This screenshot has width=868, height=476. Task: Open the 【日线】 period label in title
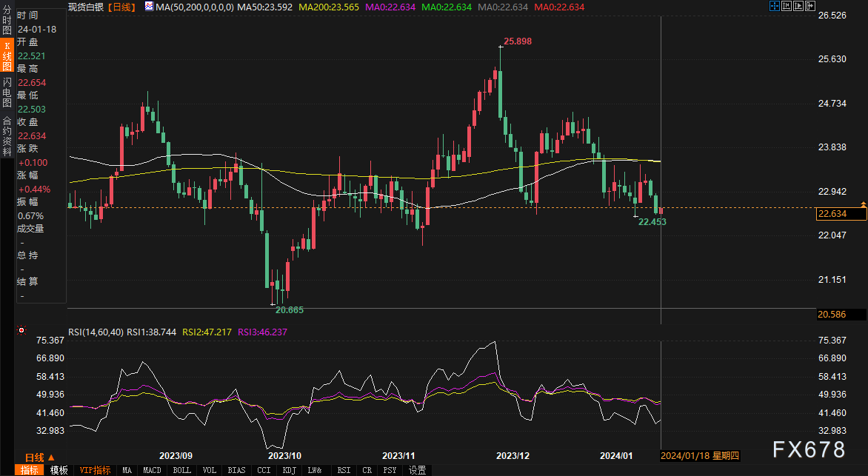(x=121, y=7)
